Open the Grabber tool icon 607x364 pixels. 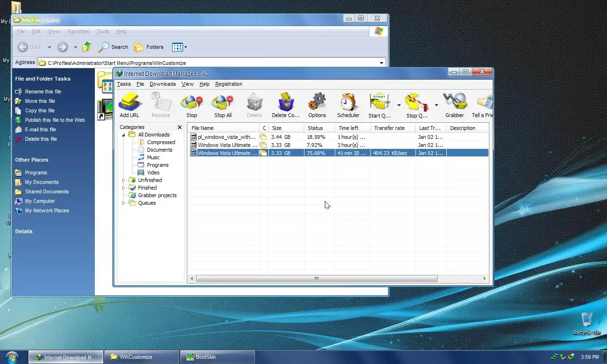(x=454, y=105)
